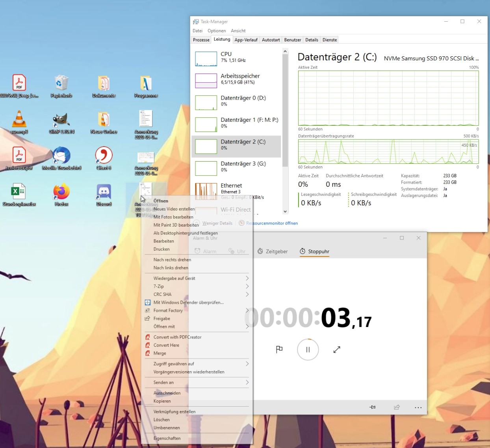Click the Windows Defender shield icon in context menu

tap(148, 303)
